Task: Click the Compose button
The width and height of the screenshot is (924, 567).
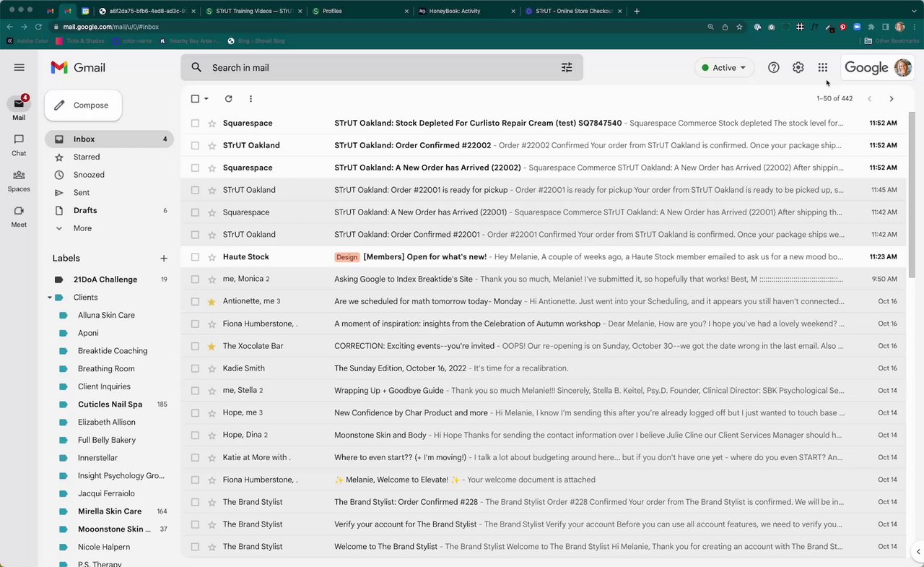Action: (83, 105)
